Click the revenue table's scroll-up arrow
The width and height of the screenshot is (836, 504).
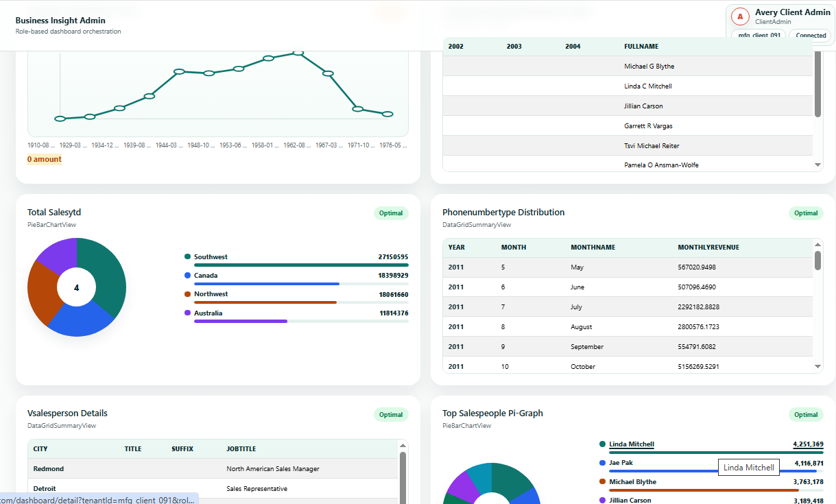click(817, 244)
